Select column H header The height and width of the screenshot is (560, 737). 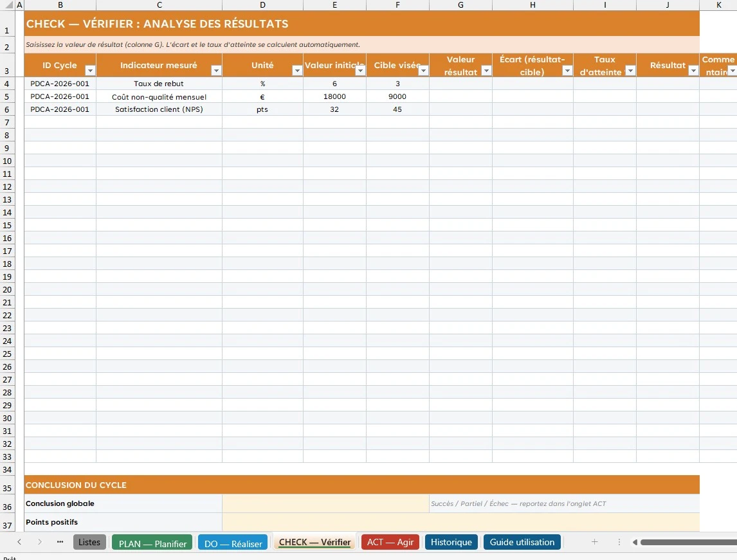pos(532,5)
